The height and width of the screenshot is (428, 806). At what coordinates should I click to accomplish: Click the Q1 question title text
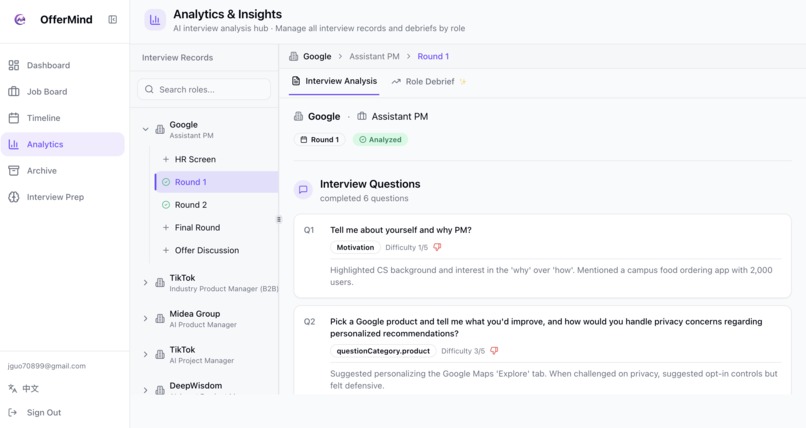pos(401,230)
